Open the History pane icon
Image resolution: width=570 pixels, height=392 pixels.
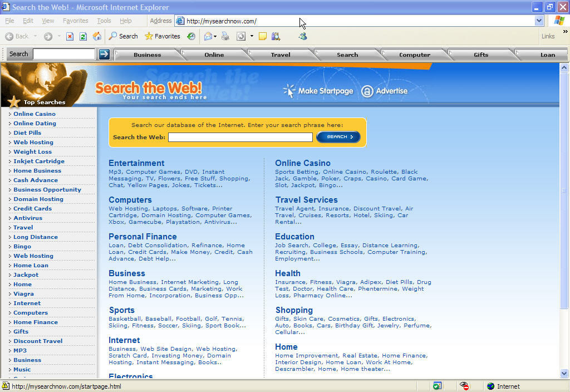[191, 36]
